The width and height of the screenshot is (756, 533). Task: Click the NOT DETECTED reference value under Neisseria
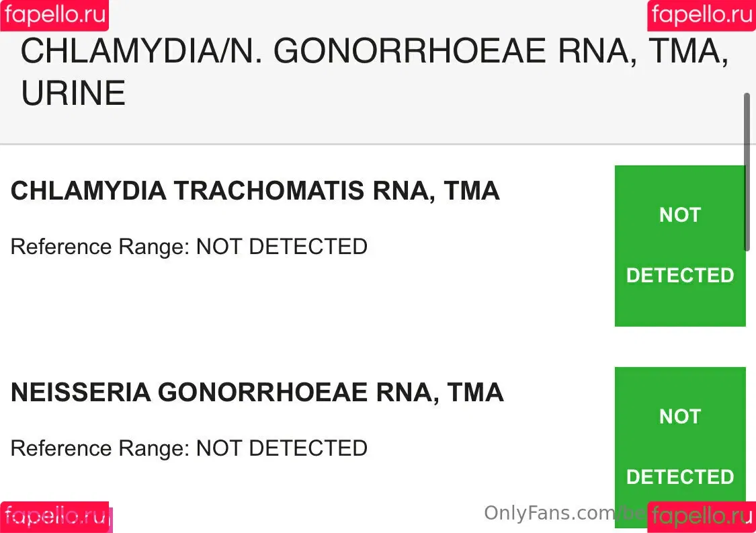point(282,448)
